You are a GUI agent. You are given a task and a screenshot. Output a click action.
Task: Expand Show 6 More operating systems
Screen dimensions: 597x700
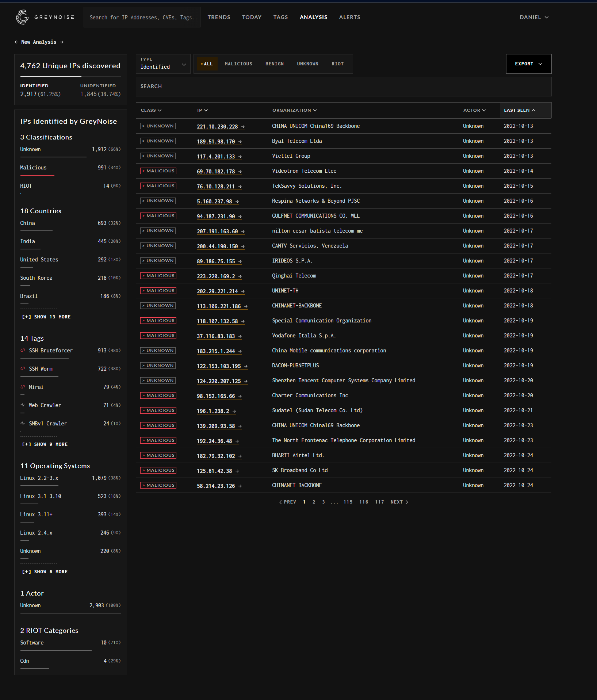pos(45,572)
